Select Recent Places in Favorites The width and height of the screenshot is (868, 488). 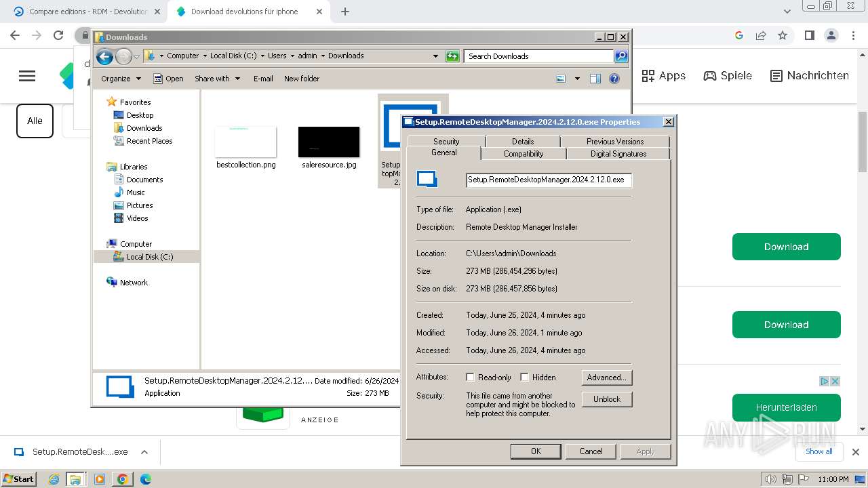(149, 141)
